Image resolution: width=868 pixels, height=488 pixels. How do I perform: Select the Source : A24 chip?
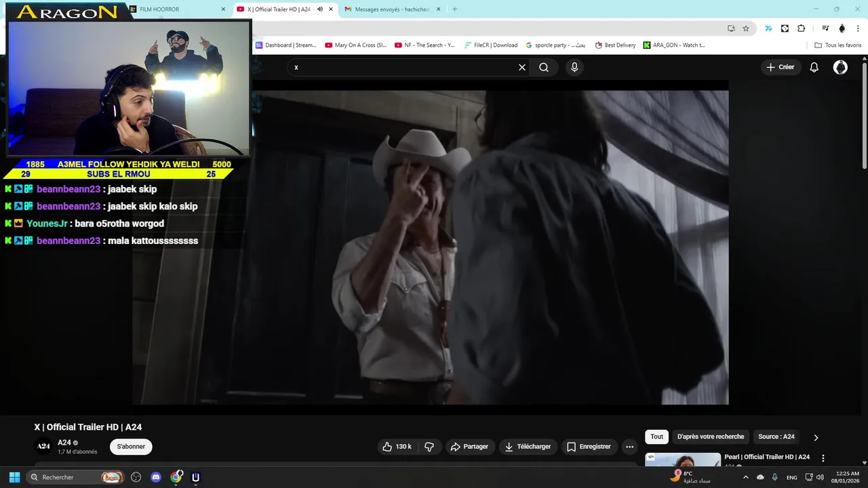[776, 436]
